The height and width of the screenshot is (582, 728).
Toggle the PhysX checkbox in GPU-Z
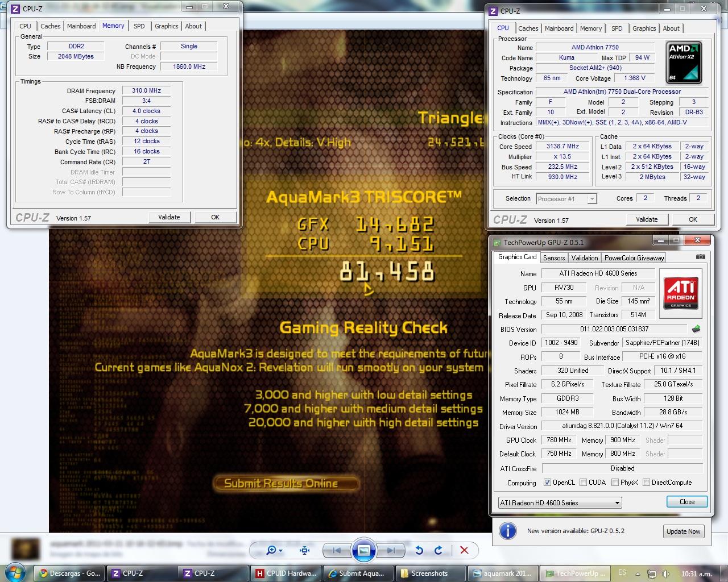[615, 483]
